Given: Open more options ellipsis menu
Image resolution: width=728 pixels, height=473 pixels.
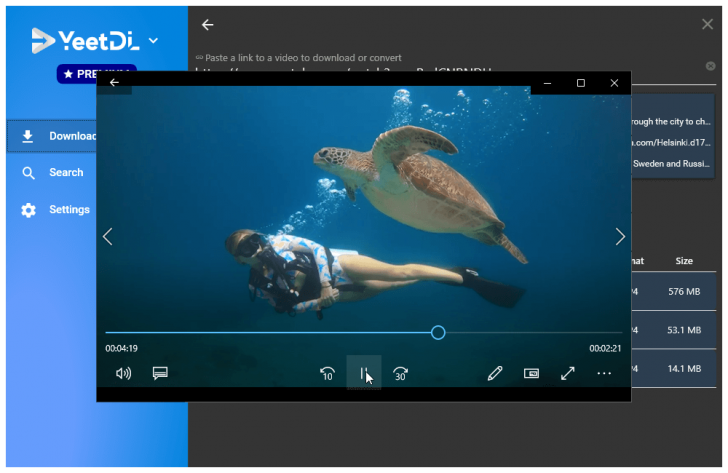Looking at the screenshot, I should click(604, 373).
